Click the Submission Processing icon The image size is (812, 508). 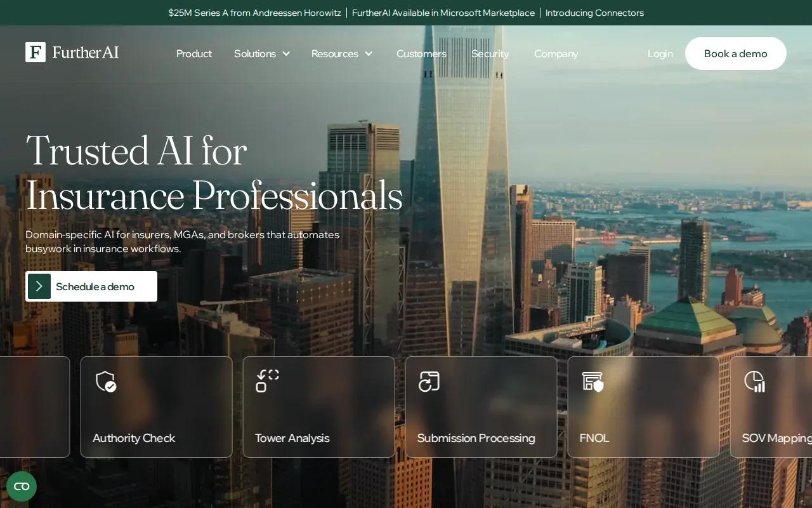tap(429, 382)
